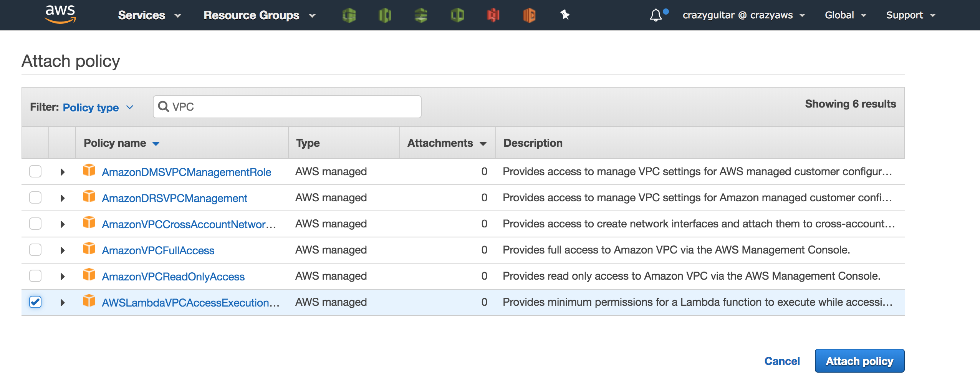Image resolution: width=980 pixels, height=378 pixels.
Task: Open the red service shortcut icon
Action: 494,15
